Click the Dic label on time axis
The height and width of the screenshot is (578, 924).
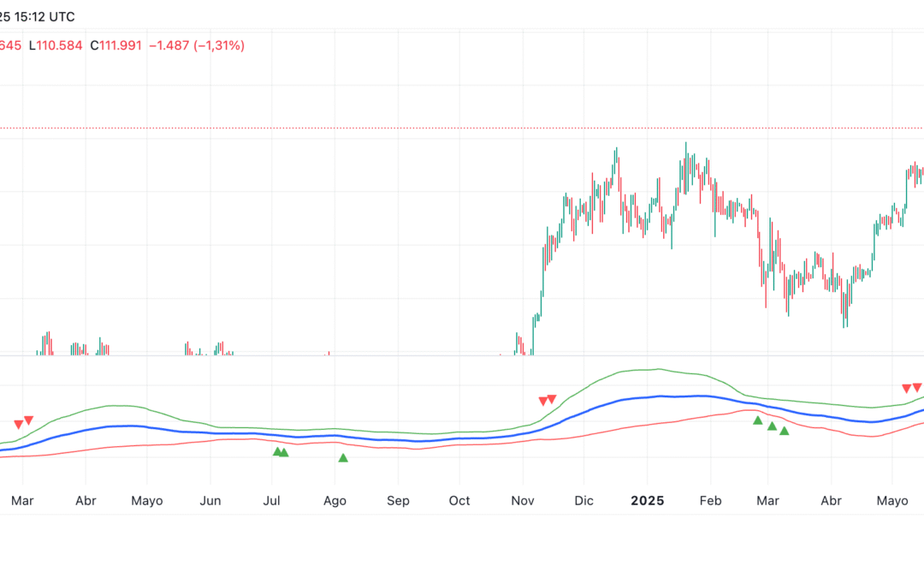[583, 501]
